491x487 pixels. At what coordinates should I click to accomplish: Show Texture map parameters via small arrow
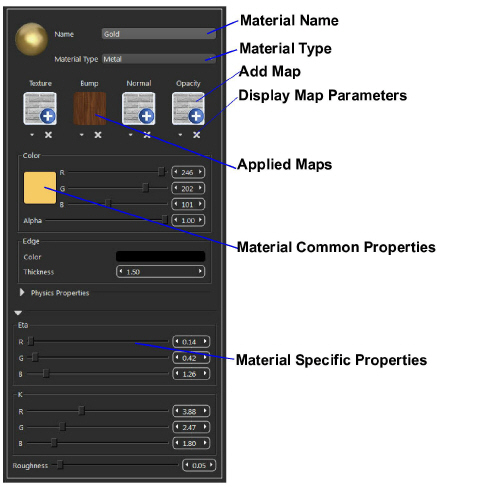[32, 135]
